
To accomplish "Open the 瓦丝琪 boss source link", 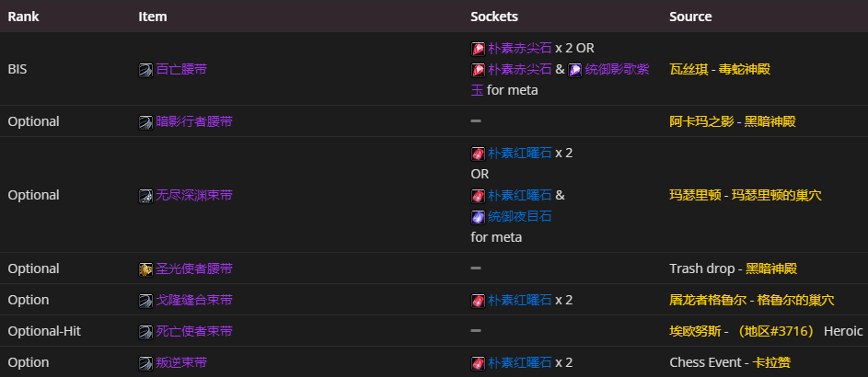I will [x=688, y=69].
